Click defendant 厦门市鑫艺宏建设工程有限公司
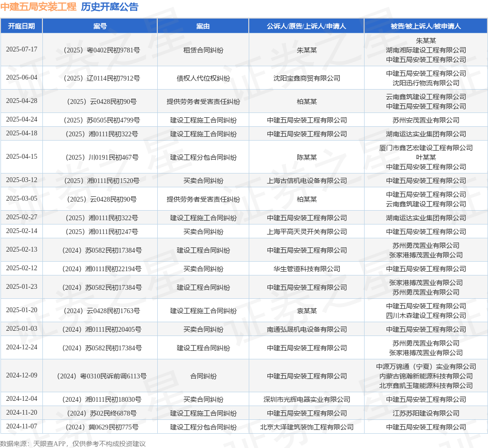The width and height of the screenshot is (488, 448). tap(426, 148)
